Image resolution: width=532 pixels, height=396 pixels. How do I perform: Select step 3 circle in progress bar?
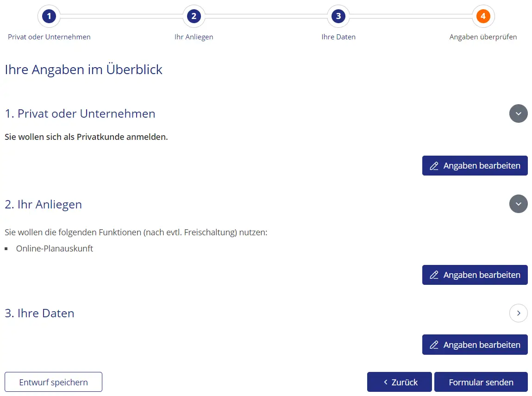[338, 17]
